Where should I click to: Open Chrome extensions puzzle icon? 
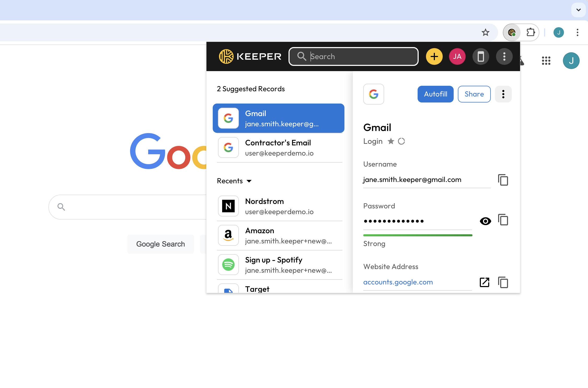point(531,32)
